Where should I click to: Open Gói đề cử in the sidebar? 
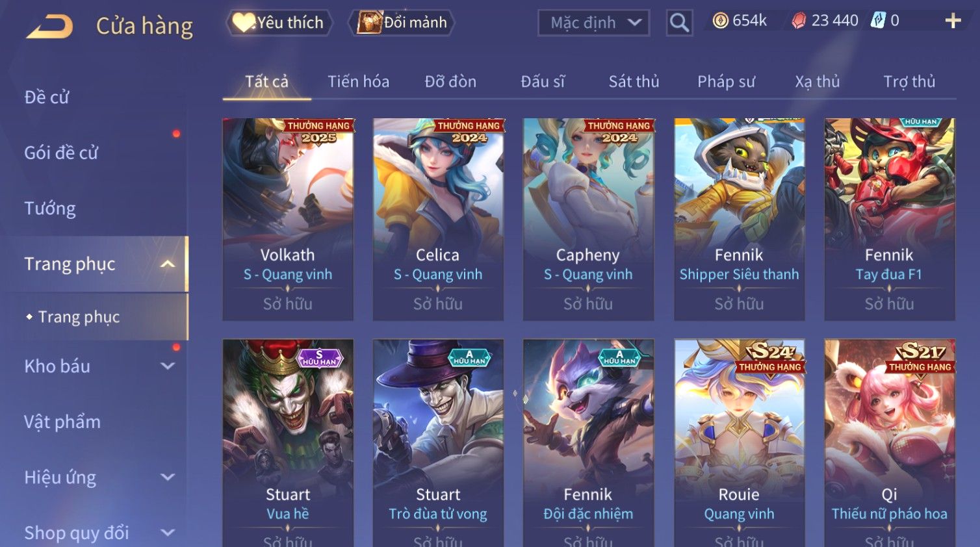coord(61,153)
